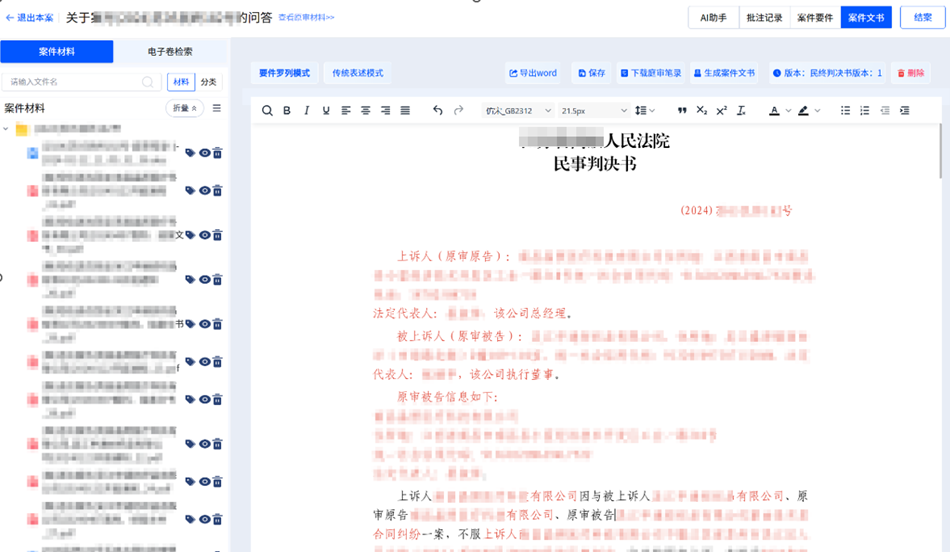The height and width of the screenshot is (552, 950).
Task: Apply the font color button
Action: (x=774, y=110)
